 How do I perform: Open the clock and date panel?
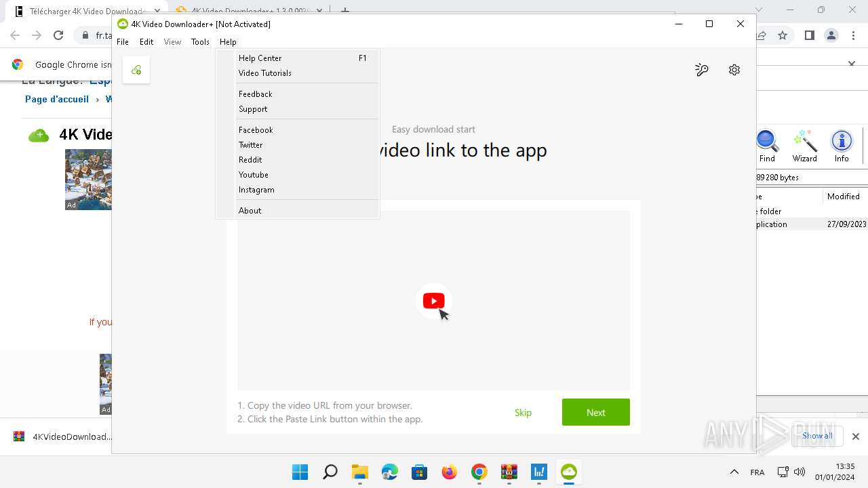pyautogui.click(x=835, y=472)
